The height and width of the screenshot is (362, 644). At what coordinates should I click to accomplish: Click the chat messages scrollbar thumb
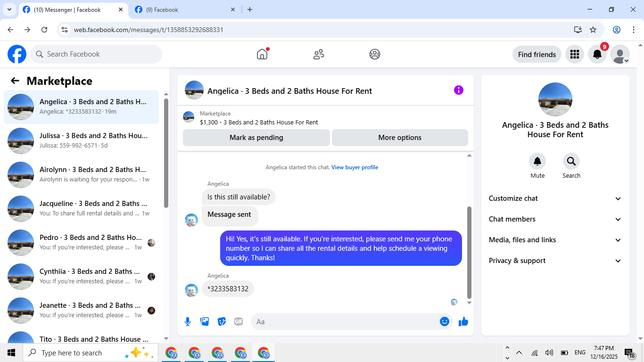click(x=469, y=252)
